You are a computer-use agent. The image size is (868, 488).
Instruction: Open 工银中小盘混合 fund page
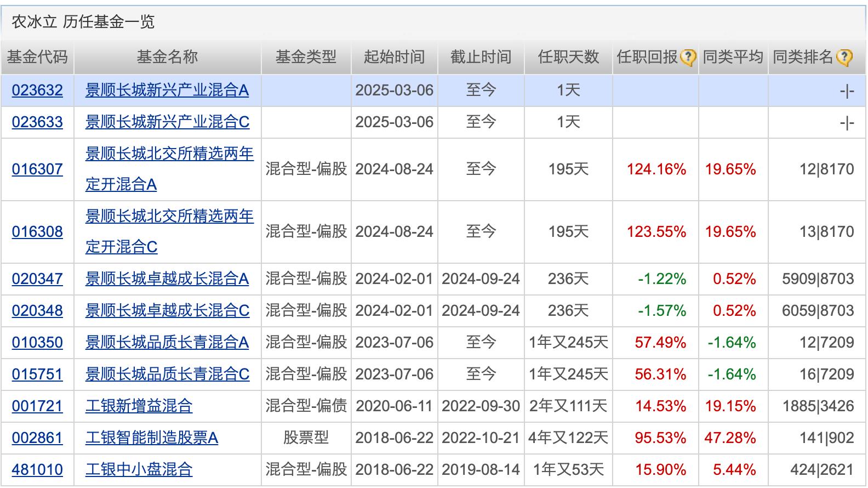tap(139, 469)
